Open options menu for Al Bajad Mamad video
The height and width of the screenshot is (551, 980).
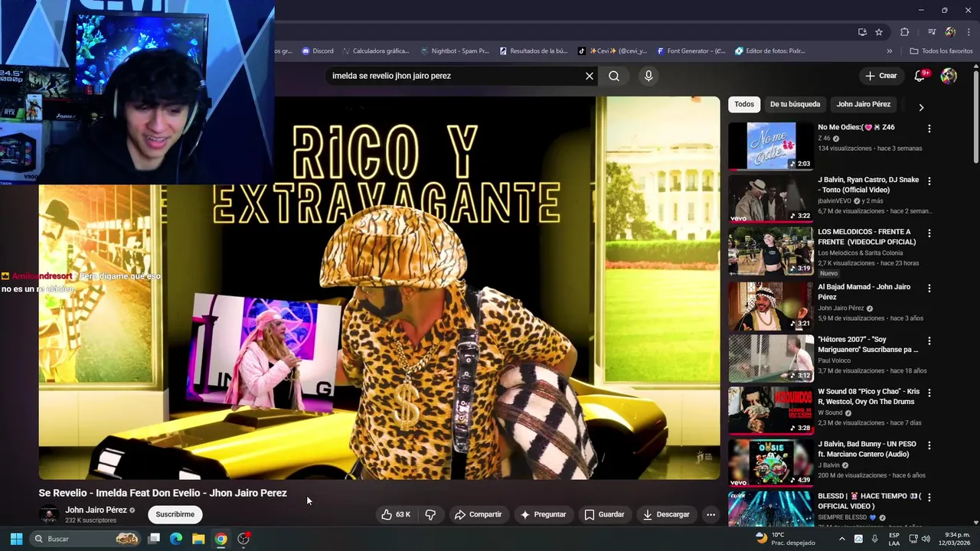(x=929, y=289)
